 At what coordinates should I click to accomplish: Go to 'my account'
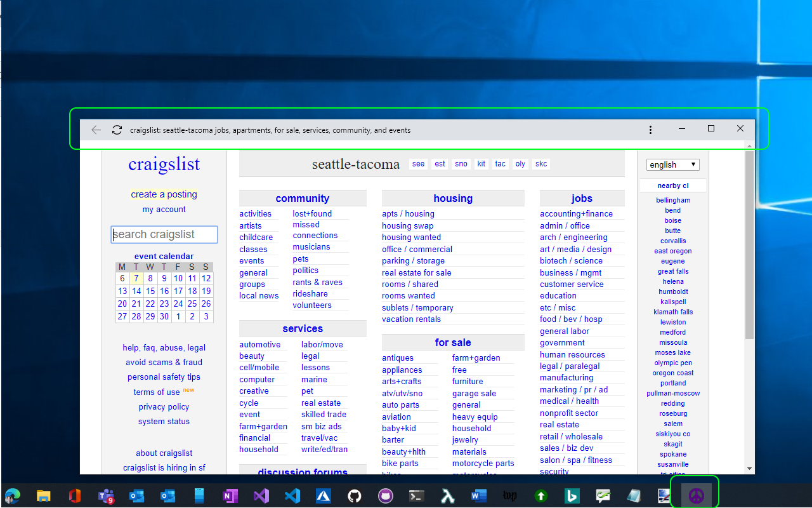tap(164, 210)
